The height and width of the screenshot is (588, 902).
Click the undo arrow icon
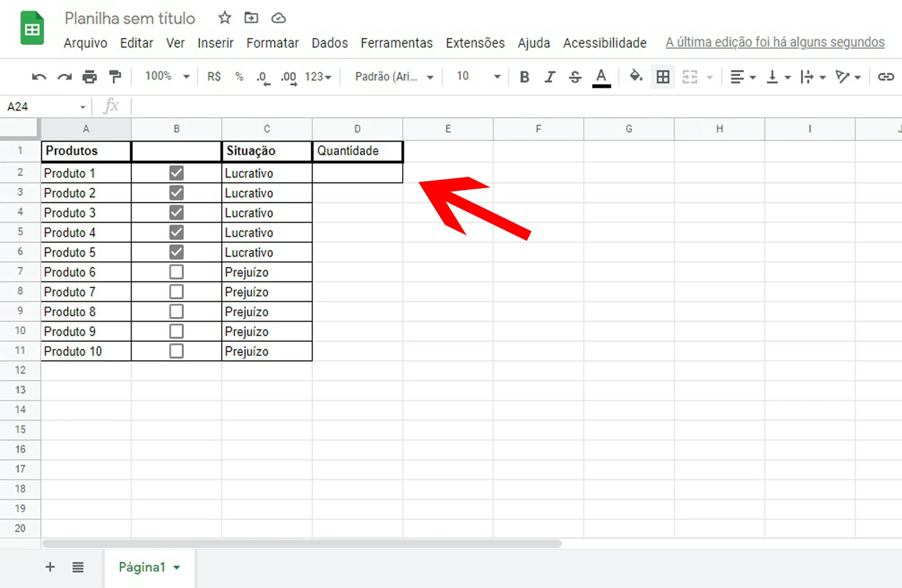[x=39, y=77]
